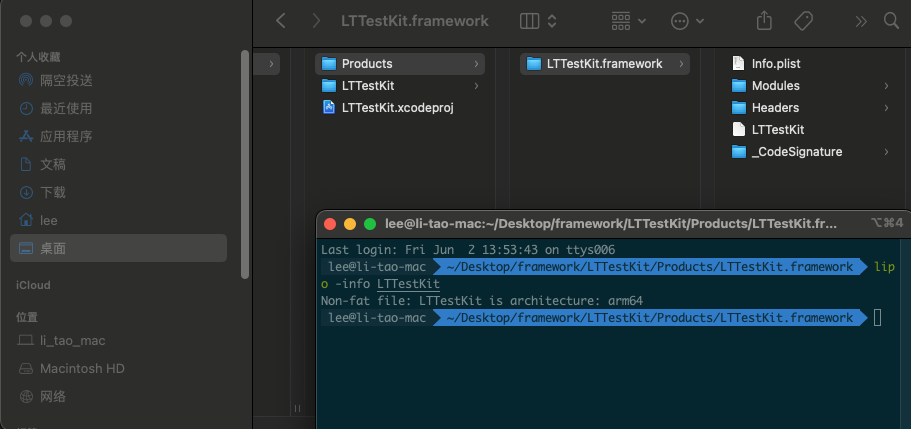Open Applications 应用程序 in sidebar
This screenshot has height=429, width=911.
point(119,137)
